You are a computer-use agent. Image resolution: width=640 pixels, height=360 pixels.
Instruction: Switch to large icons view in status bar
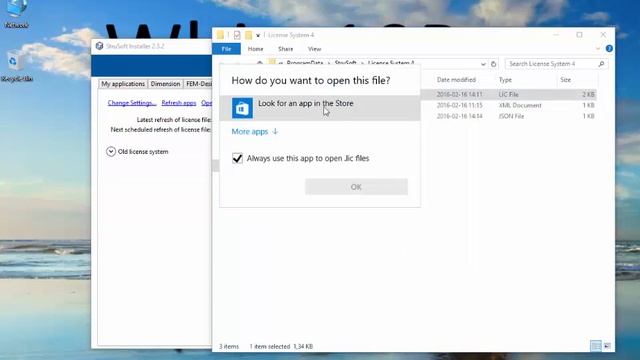(x=607, y=346)
